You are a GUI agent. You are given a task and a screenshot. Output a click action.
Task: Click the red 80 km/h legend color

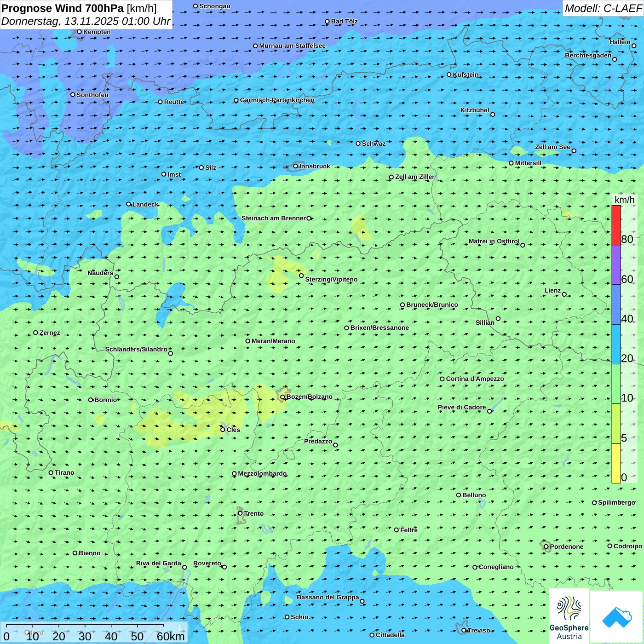pos(616,225)
